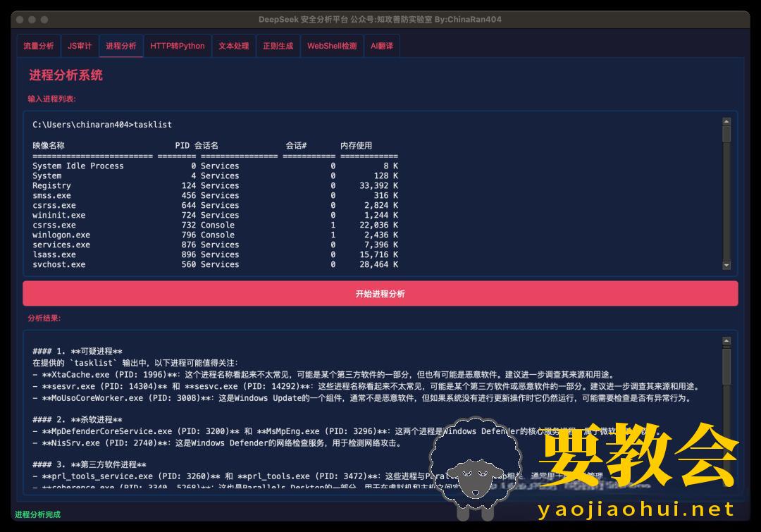
Task: Click the green maximize window button
Action: tap(44, 20)
